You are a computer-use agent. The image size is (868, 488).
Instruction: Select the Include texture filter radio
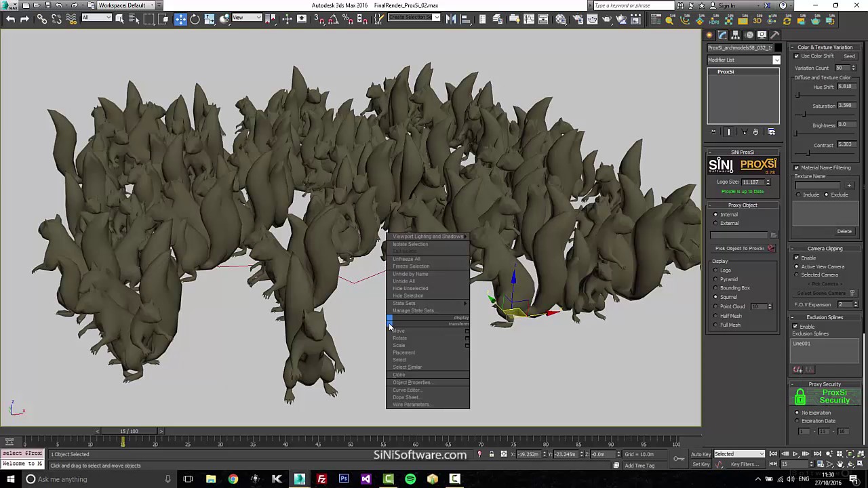(799, 195)
